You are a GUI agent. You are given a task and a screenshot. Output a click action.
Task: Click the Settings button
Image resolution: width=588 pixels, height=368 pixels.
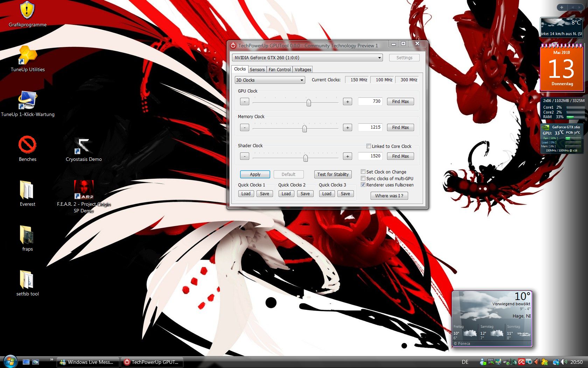coord(404,58)
